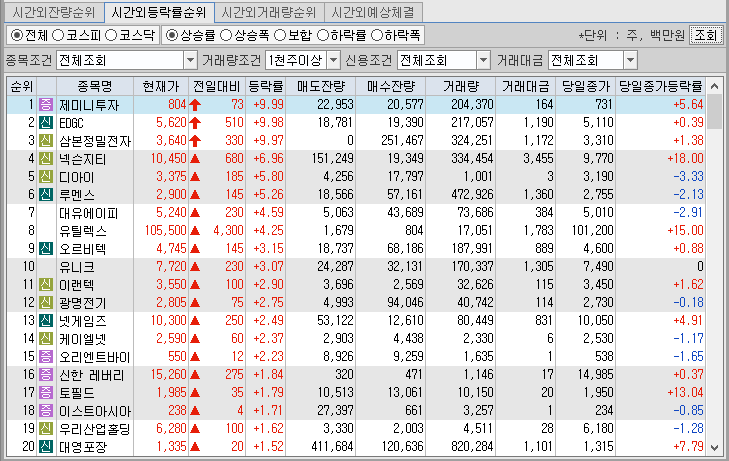Select the 대영포장 stock name

click(x=83, y=447)
